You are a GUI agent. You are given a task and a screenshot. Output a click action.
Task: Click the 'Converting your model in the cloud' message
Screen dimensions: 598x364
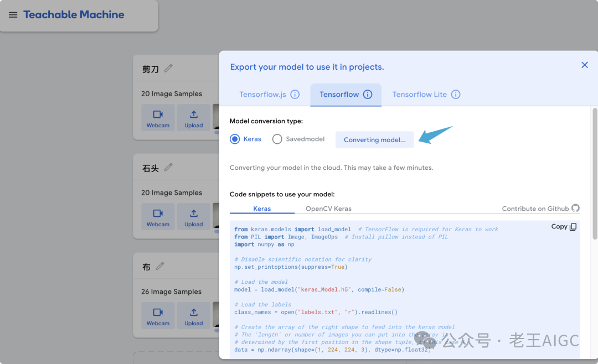pos(332,168)
